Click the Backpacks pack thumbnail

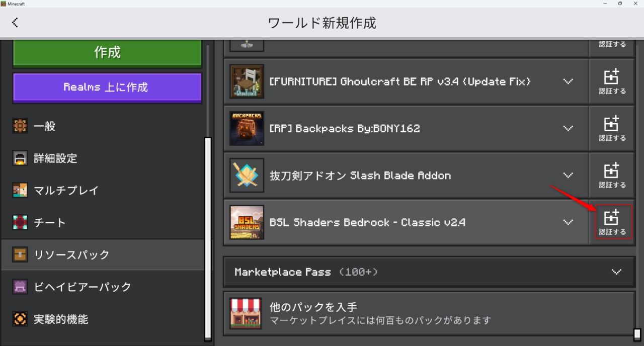coord(247,128)
